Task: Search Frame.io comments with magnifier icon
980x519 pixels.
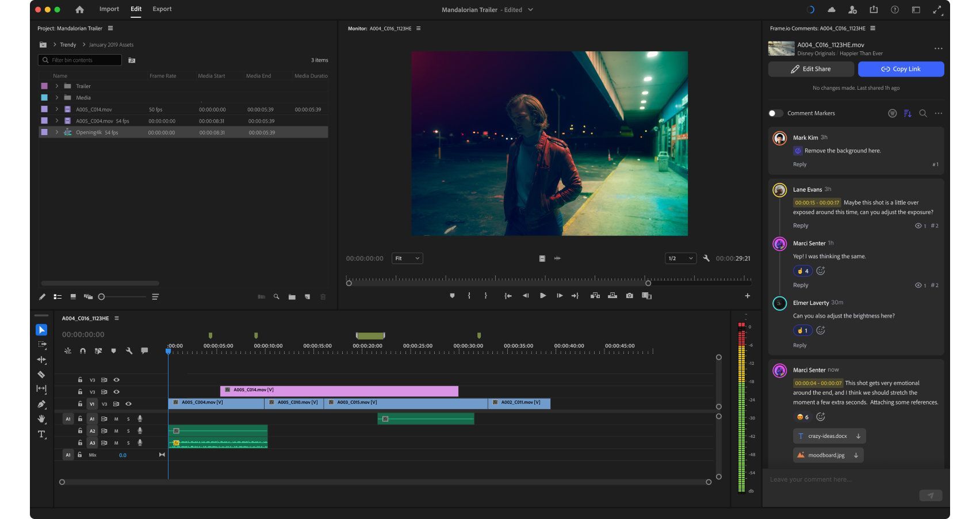Action: 923,113
